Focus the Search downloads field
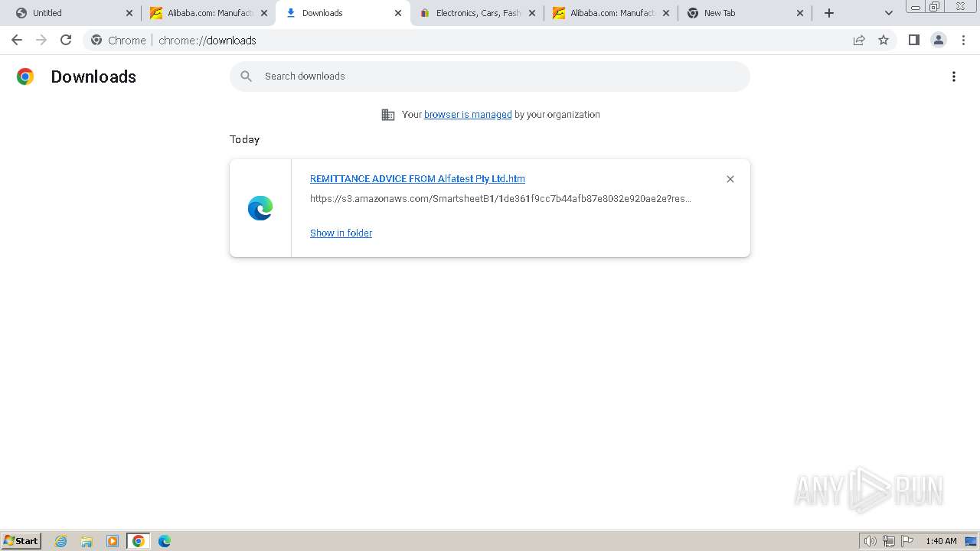Screen dimensions: 980x551 pyautogui.click(x=490, y=77)
